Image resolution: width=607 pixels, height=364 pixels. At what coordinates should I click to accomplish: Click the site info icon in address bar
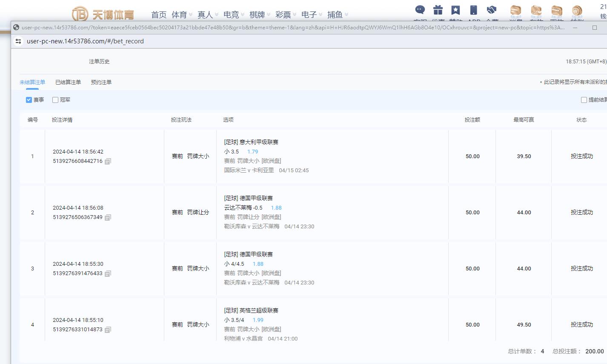click(18, 41)
